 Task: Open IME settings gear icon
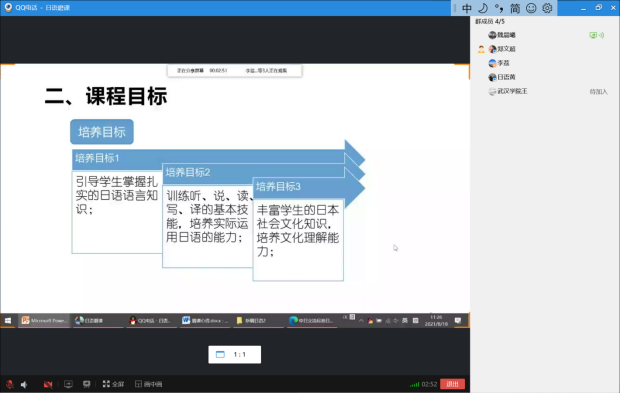[x=547, y=8]
